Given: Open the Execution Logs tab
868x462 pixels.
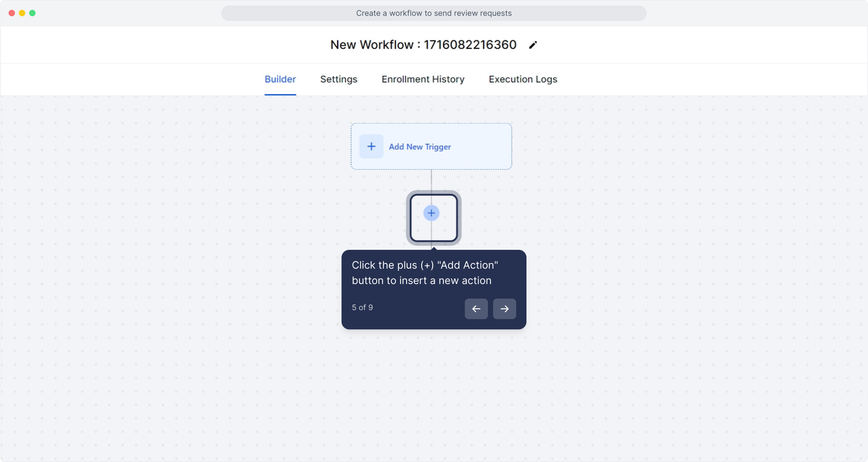Looking at the screenshot, I should coord(523,79).
